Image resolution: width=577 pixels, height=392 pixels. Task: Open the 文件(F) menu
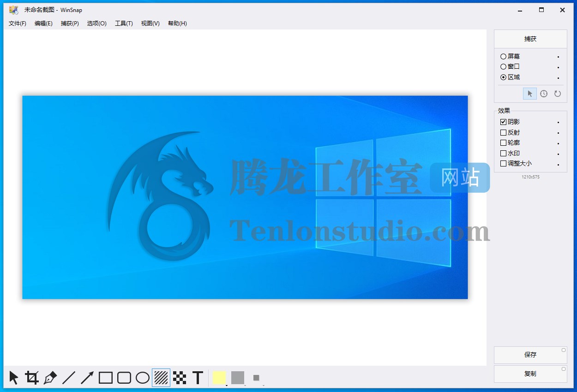pos(18,24)
